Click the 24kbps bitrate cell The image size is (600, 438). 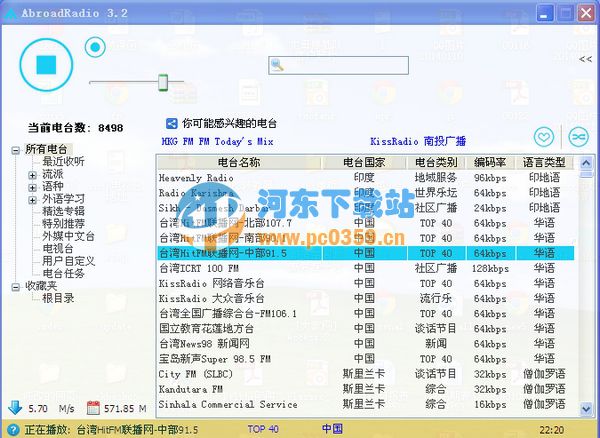490,208
